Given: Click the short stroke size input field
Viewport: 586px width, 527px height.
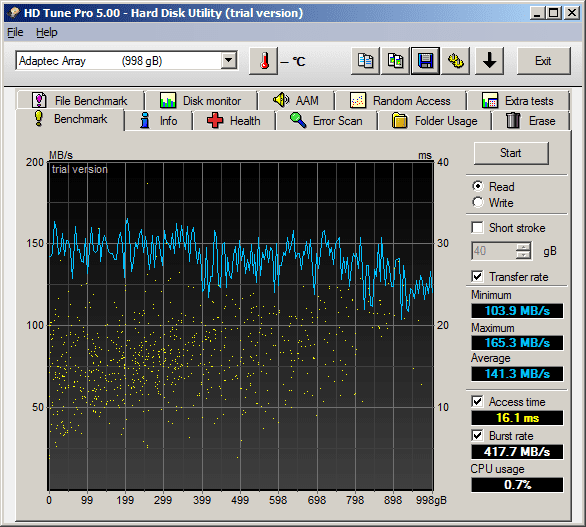Looking at the screenshot, I should point(494,251).
